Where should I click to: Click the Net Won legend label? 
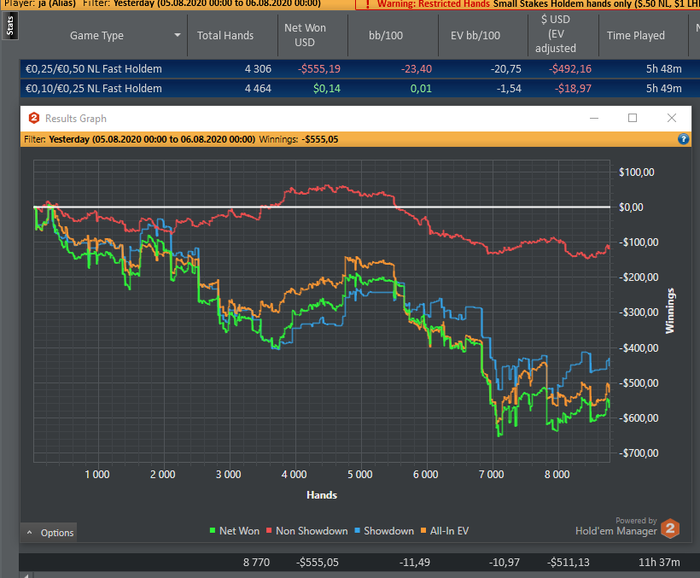[x=239, y=531]
